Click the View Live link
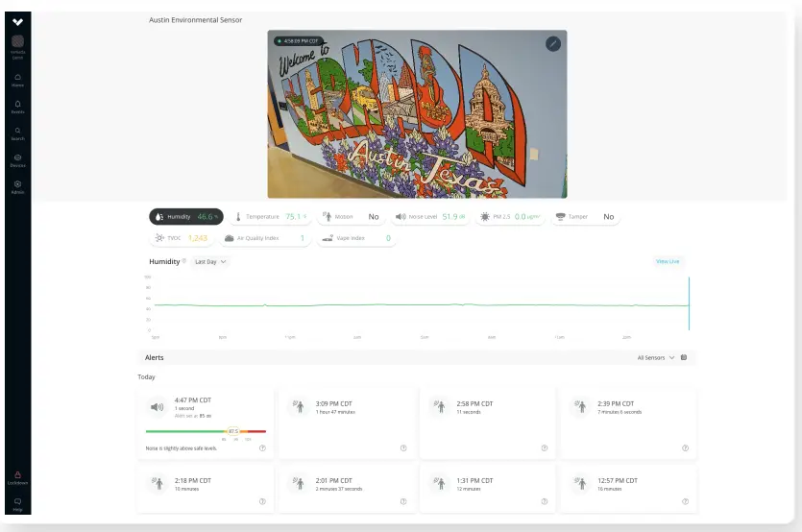 click(x=668, y=261)
